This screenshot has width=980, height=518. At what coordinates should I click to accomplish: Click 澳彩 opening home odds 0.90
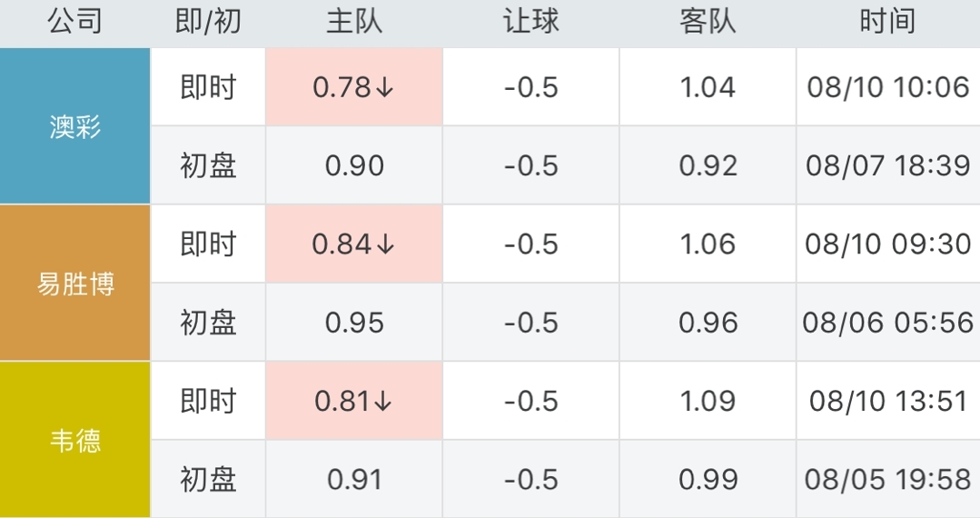(x=354, y=165)
